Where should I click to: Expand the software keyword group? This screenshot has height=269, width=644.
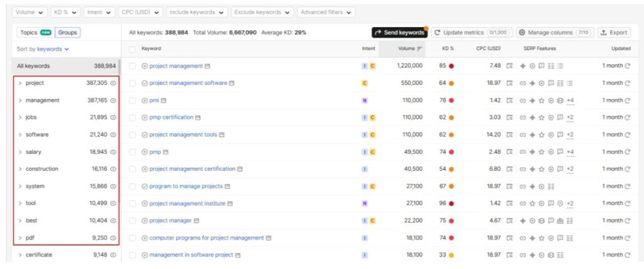coord(19,134)
